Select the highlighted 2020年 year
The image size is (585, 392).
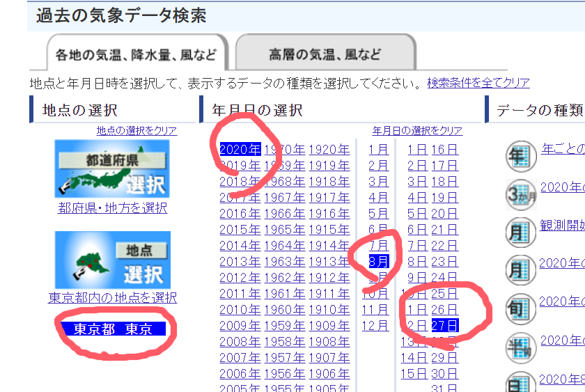[x=240, y=150]
